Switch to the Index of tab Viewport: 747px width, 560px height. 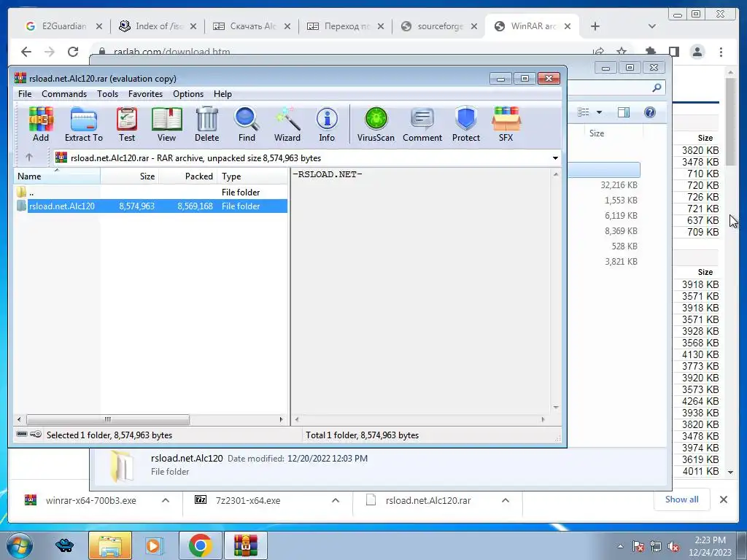click(158, 26)
